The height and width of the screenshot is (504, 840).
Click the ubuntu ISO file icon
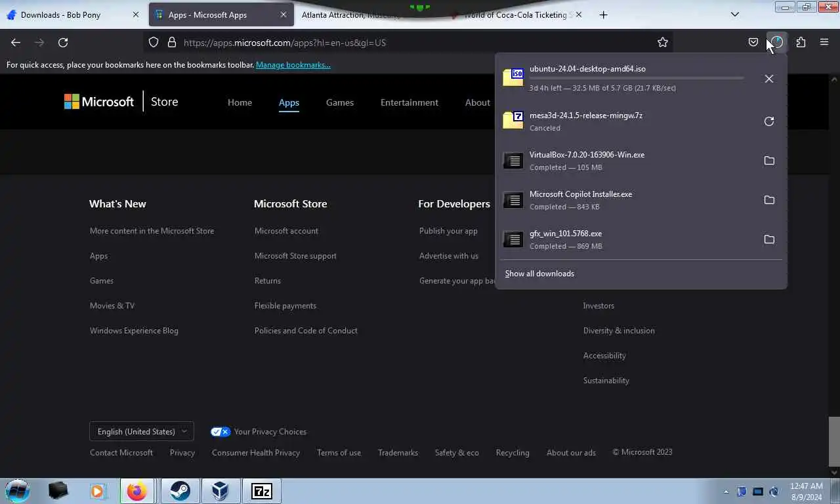coord(513,77)
